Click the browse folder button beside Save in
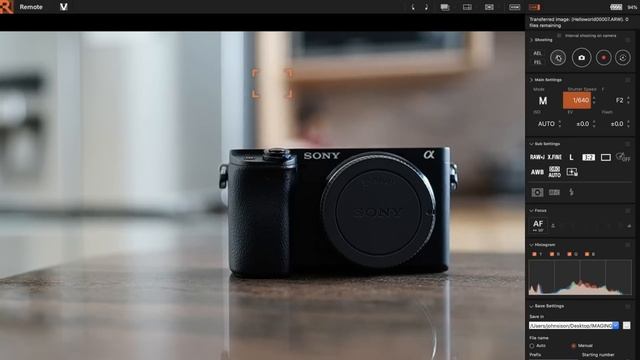The image size is (640, 360). 627,325
